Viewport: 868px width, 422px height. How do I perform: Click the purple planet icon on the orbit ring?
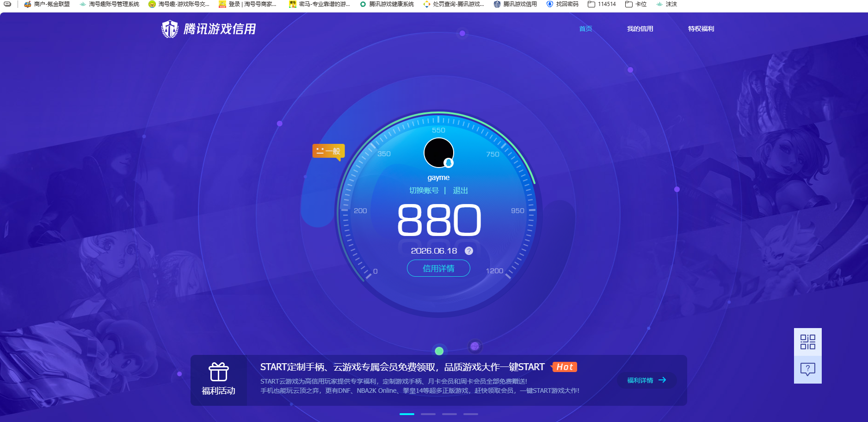474,346
